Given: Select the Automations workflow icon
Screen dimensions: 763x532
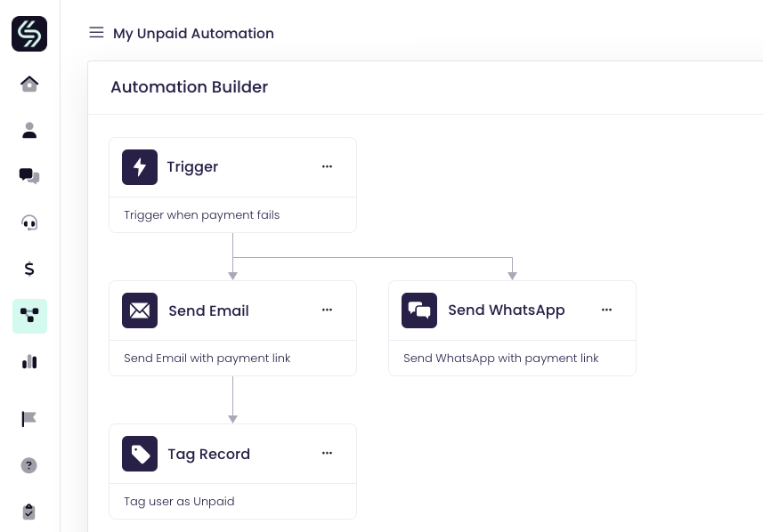Looking at the screenshot, I should [29, 316].
